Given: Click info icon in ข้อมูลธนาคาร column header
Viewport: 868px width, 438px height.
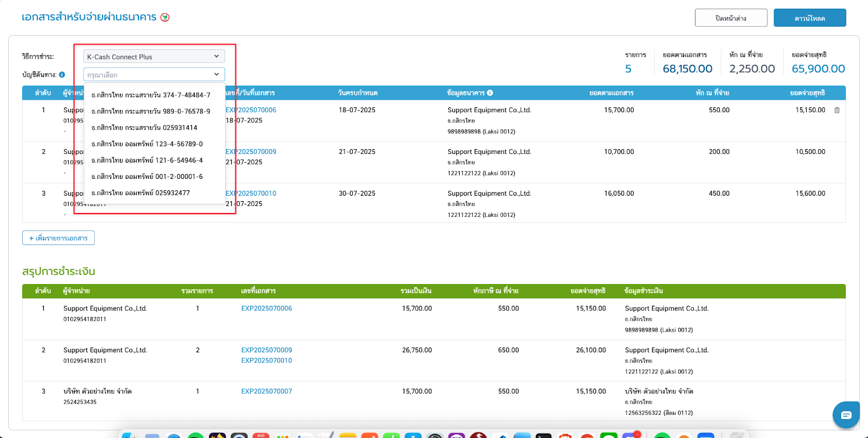Looking at the screenshot, I should pyautogui.click(x=490, y=93).
